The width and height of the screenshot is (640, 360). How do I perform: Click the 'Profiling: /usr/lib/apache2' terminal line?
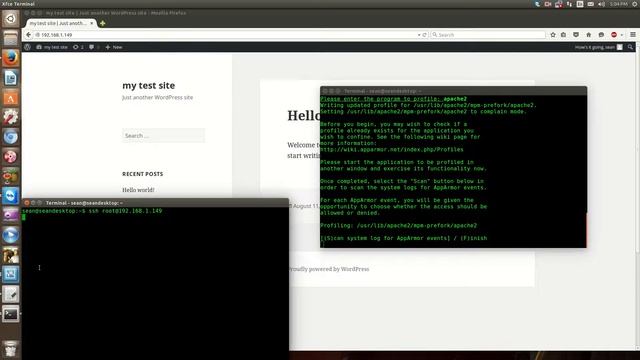(398, 225)
